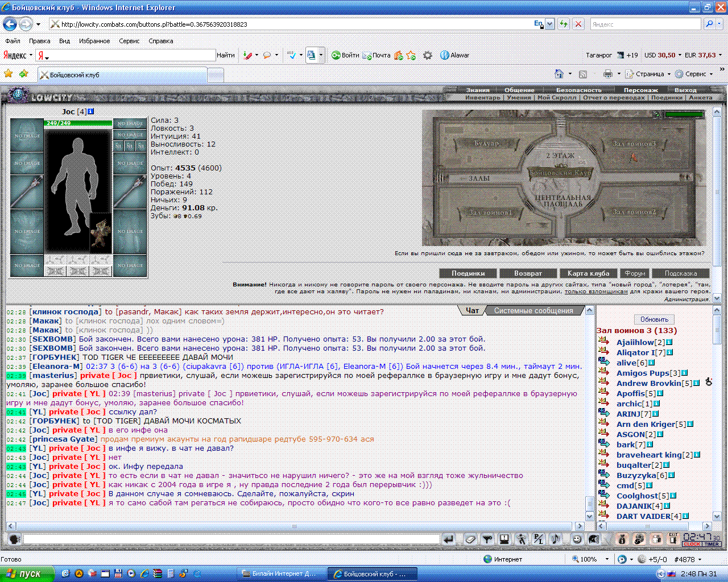This screenshot has width=728, height=582.
Task: Click the send message arrow icon
Action: (448, 539)
